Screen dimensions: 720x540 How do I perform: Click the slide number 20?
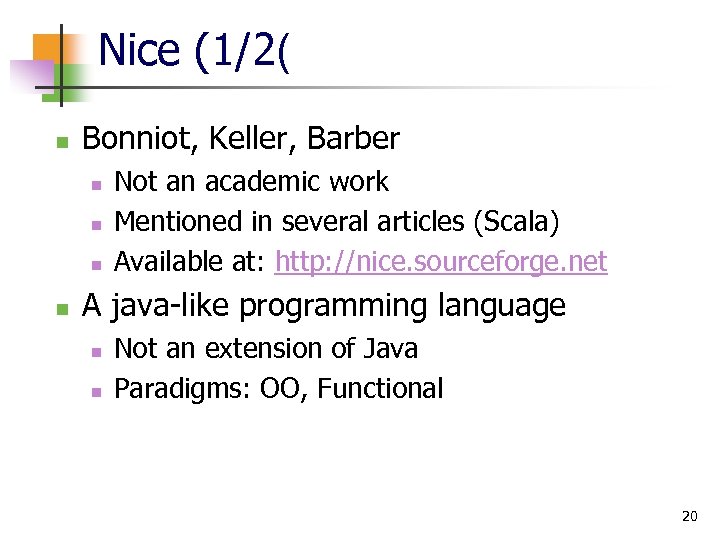pos(689,517)
